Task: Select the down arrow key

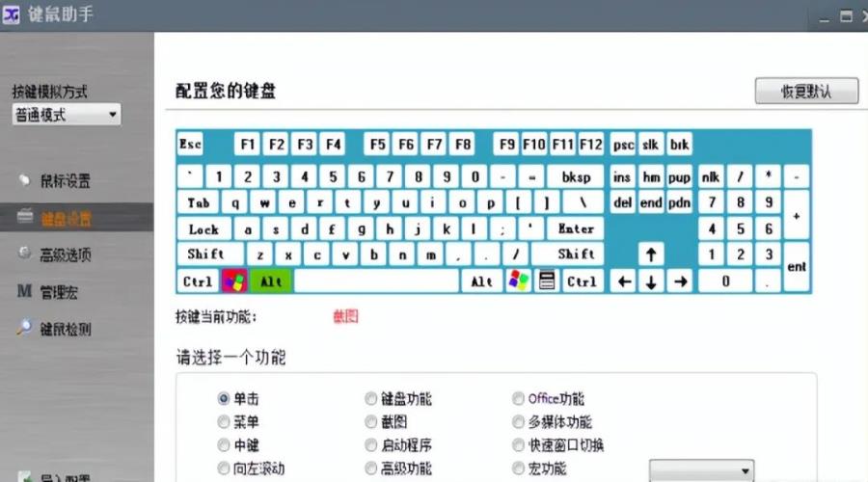Action: pyautogui.click(x=652, y=281)
